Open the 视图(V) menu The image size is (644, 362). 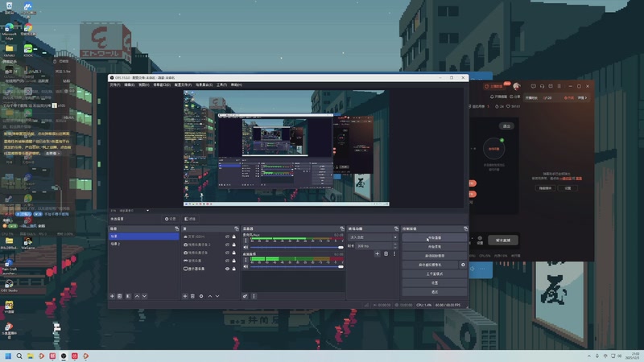[x=144, y=85]
